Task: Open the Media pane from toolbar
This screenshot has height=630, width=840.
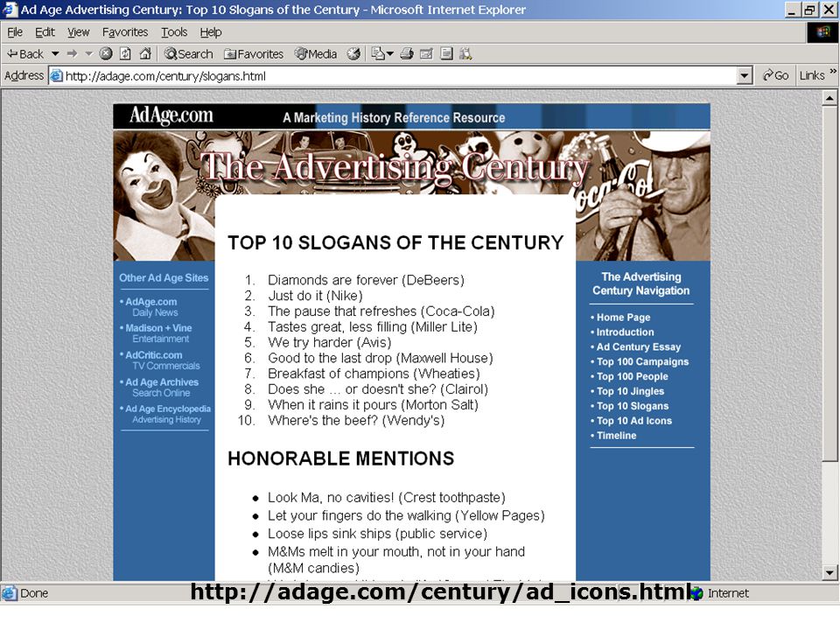Action: click(x=316, y=54)
